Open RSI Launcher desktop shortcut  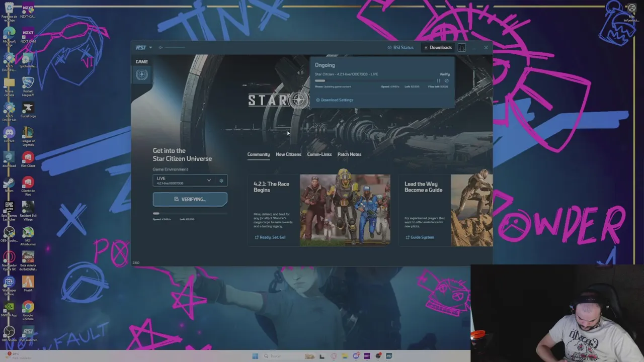(28, 334)
